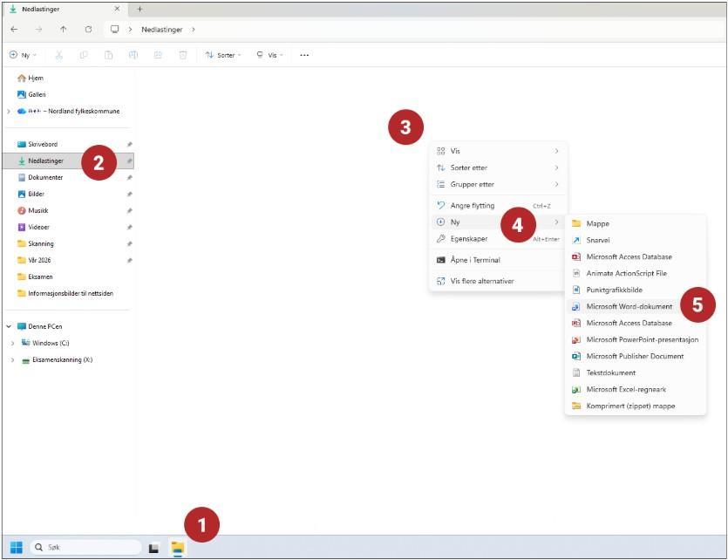Add a new tab with plus icon

[139, 9]
